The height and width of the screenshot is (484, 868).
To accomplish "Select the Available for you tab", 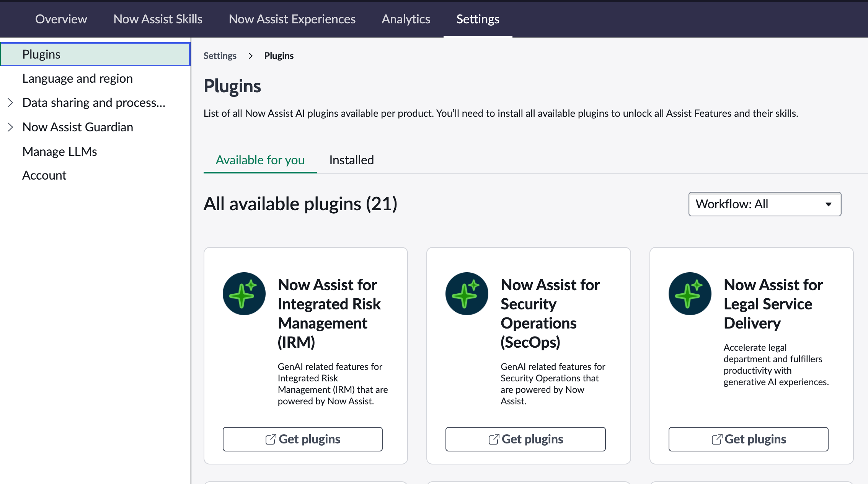I will [260, 160].
